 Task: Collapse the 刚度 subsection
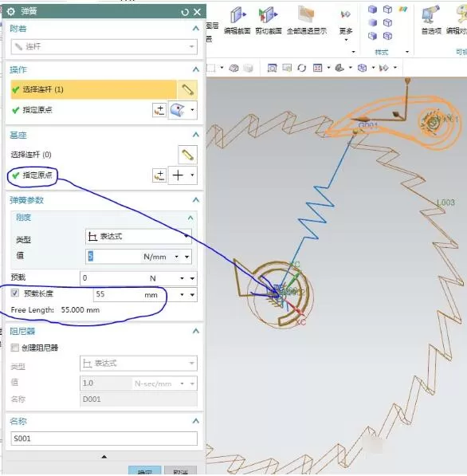point(190,218)
